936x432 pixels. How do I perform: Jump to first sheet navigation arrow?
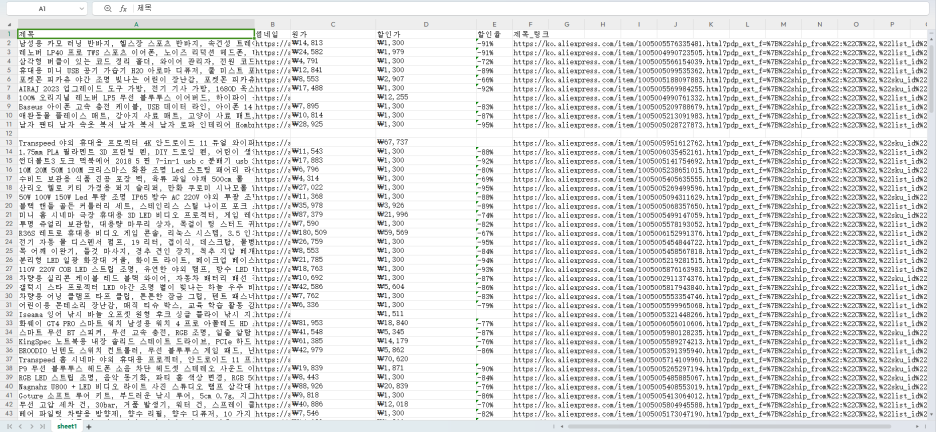pyautogui.click(x=9, y=427)
